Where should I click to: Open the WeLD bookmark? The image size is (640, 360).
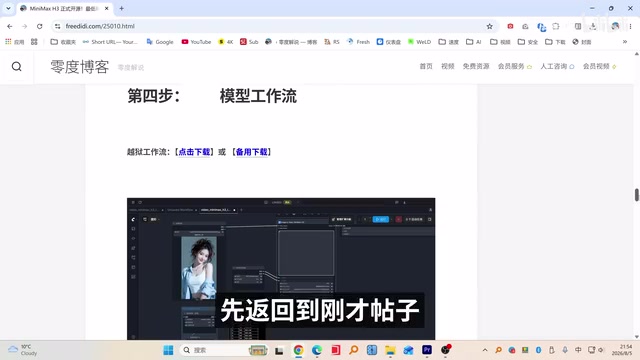(x=419, y=42)
